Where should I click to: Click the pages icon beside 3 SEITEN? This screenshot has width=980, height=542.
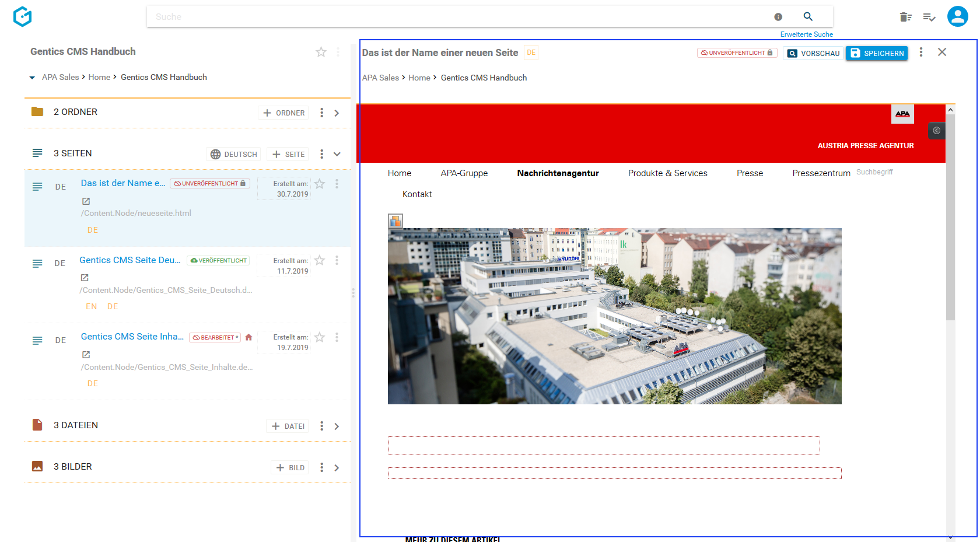click(37, 153)
